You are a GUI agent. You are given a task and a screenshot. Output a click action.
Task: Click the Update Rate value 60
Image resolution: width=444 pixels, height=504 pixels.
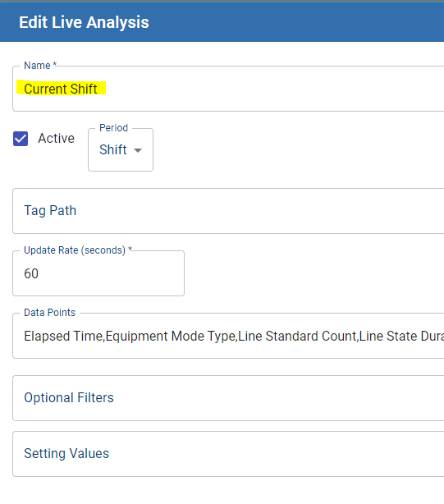coord(31,273)
